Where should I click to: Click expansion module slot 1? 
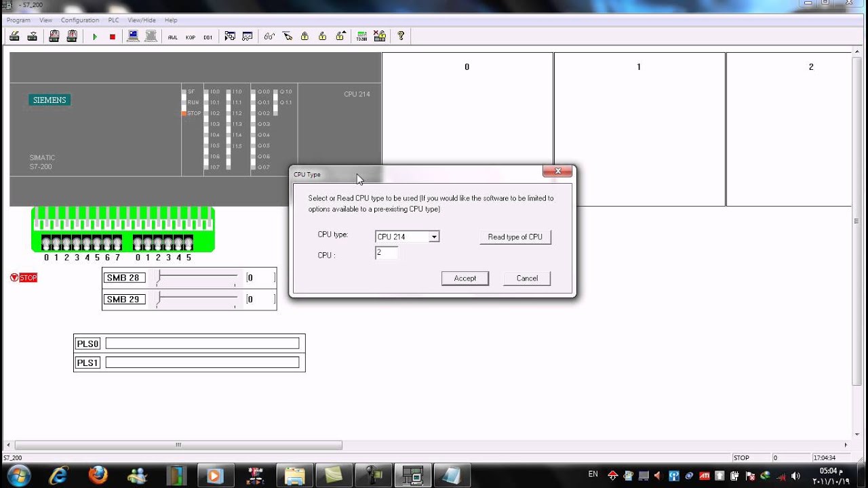pos(639,129)
